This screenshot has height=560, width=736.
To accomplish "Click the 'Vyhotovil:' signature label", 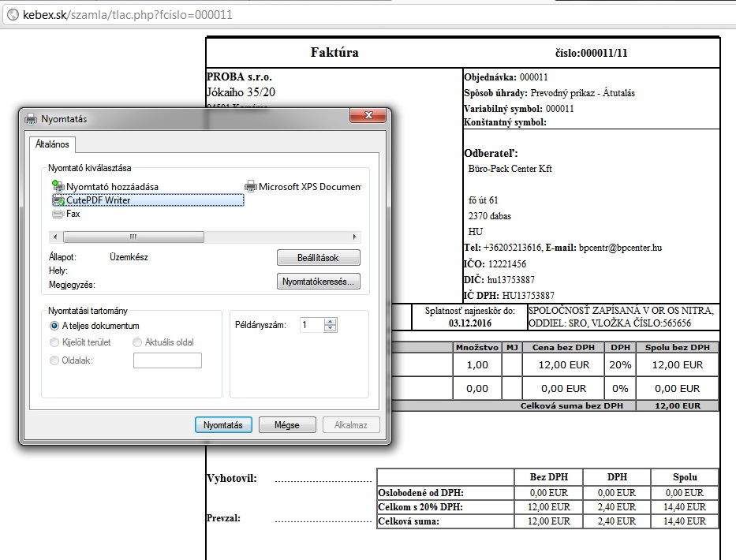I will tap(232, 479).
